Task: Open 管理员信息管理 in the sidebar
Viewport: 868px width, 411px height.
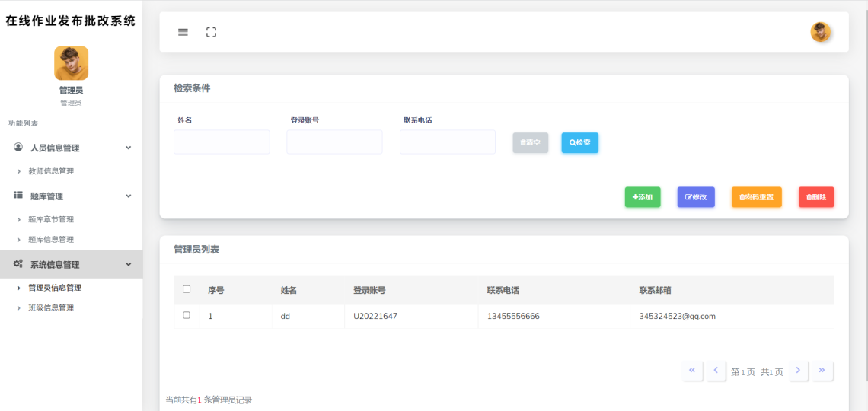Action: tap(55, 288)
